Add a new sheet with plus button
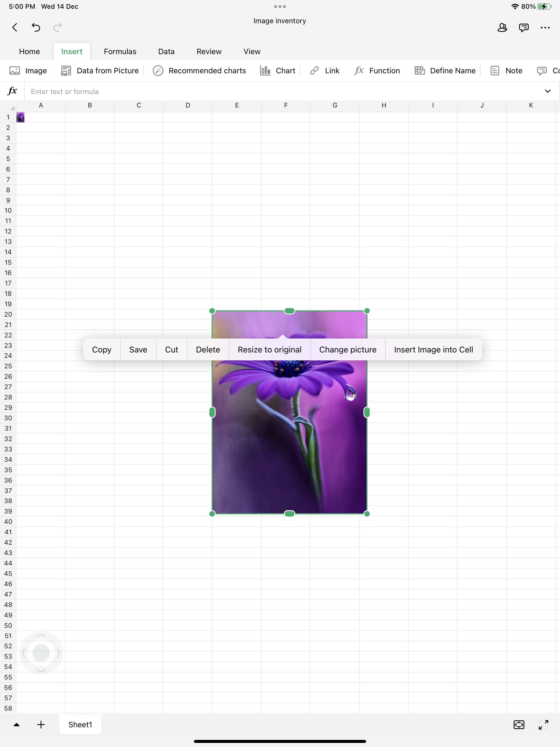 (41, 724)
